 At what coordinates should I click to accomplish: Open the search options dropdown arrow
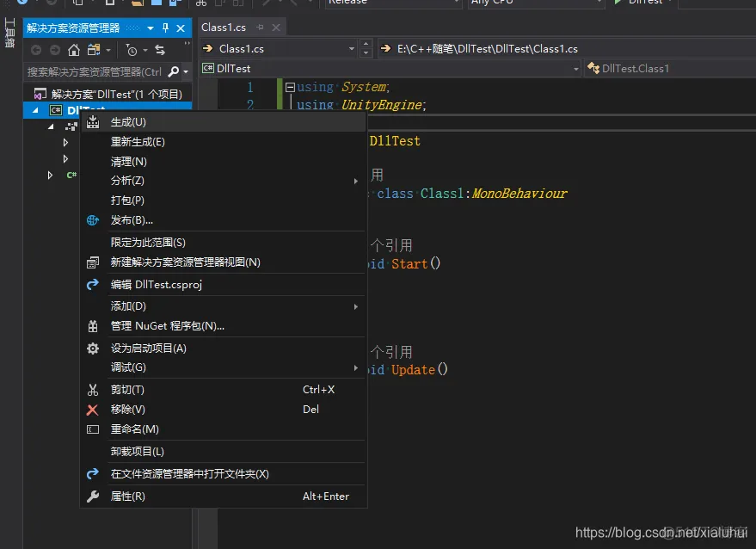186,72
